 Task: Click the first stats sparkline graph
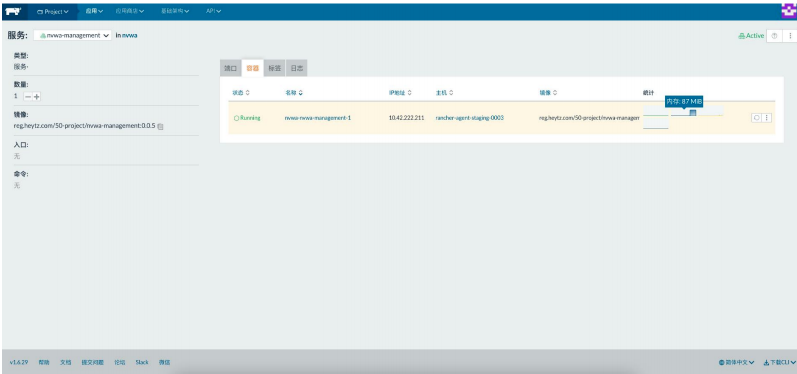click(656, 112)
